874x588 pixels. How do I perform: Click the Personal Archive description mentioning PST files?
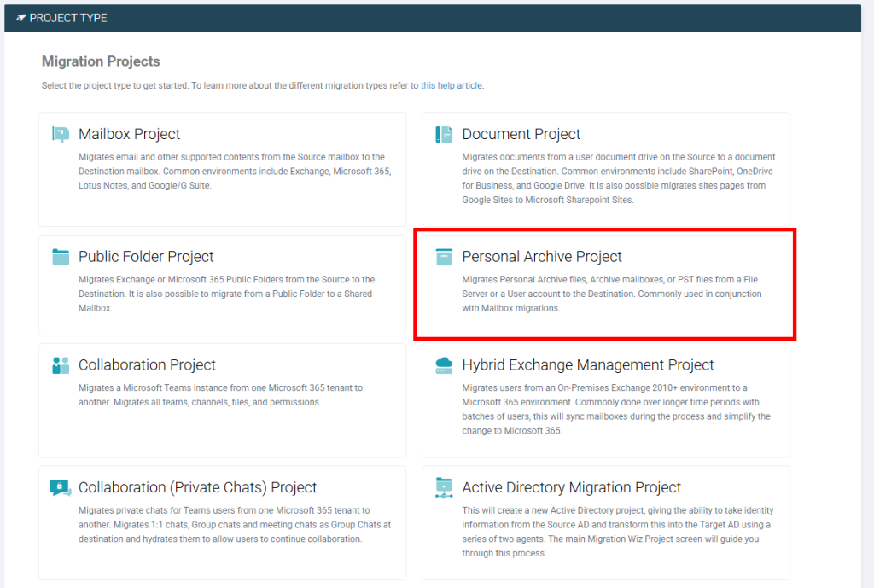(x=611, y=294)
